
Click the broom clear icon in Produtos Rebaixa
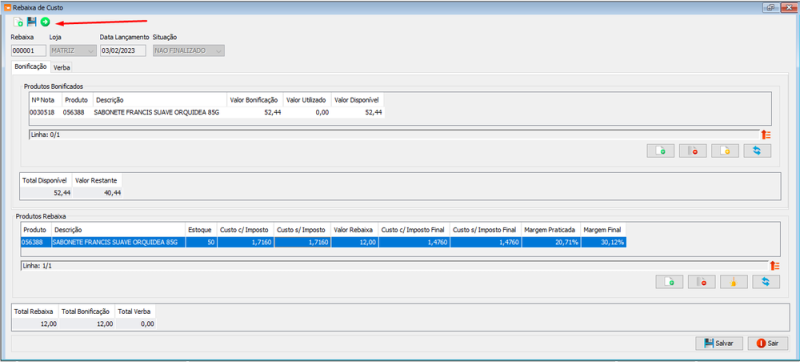coord(734,282)
